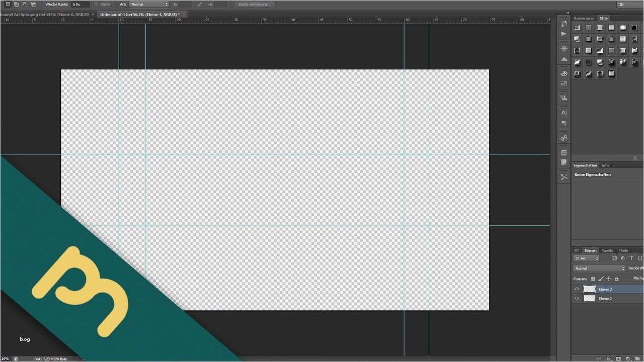Open the Color palette panel icon

tap(564, 73)
